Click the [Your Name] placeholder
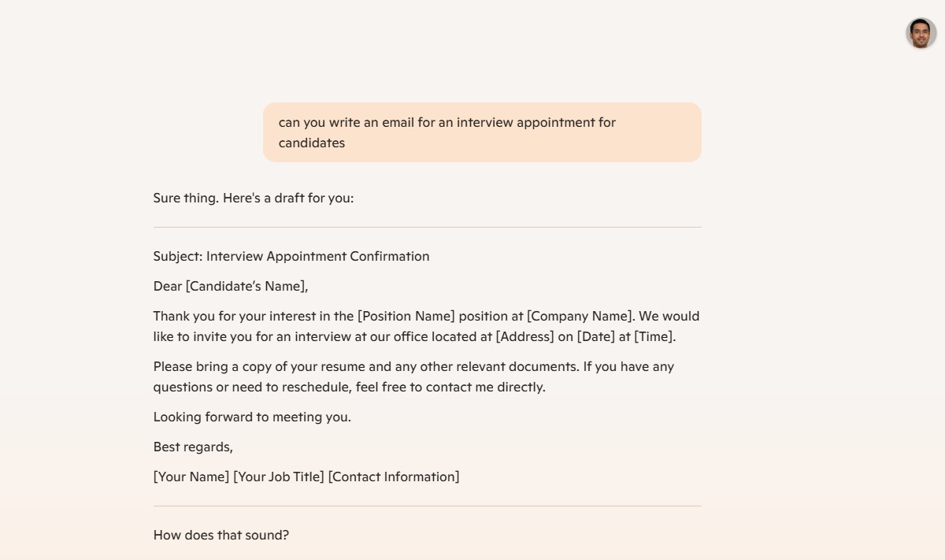 [x=191, y=477]
